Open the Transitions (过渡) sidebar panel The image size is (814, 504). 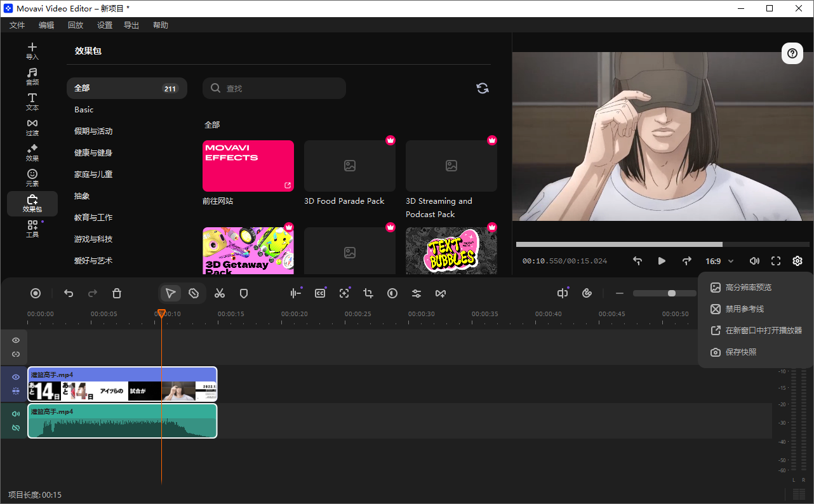[x=32, y=128]
